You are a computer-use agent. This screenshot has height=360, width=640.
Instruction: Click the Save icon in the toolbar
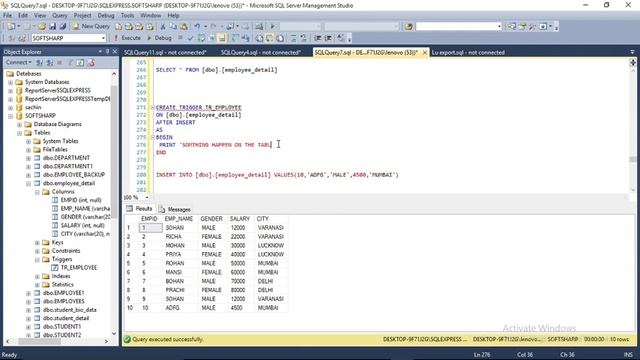tap(52, 27)
